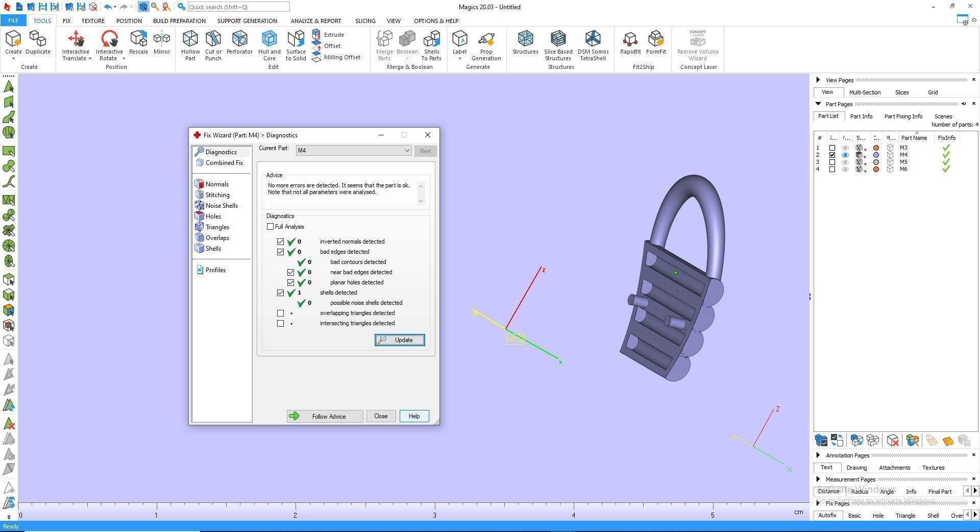Expand the Create dropdown arrow

click(x=13, y=59)
